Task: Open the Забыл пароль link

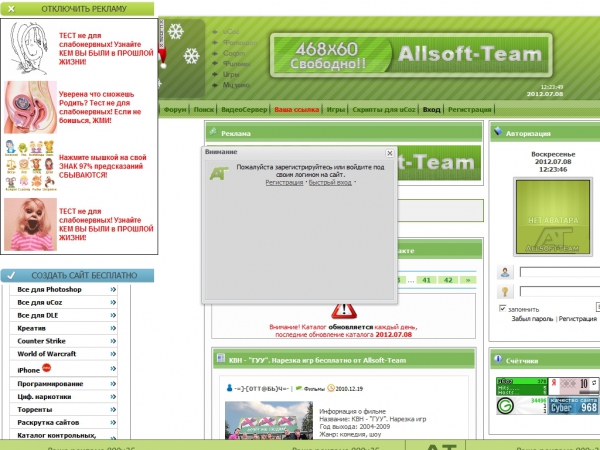Action: 532,319
